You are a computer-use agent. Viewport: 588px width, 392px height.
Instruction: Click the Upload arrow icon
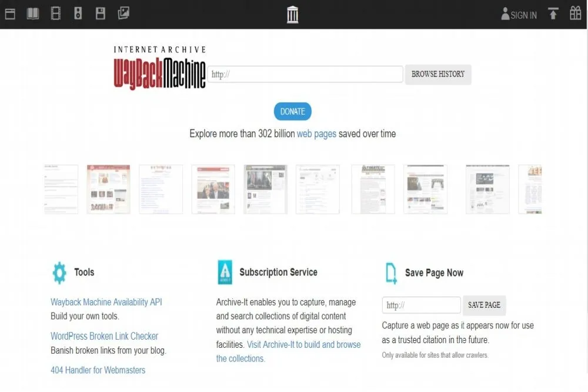[553, 14]
